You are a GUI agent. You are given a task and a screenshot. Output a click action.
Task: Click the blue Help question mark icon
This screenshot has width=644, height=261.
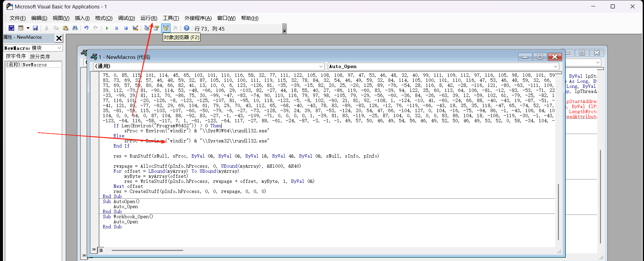(187, 28)
